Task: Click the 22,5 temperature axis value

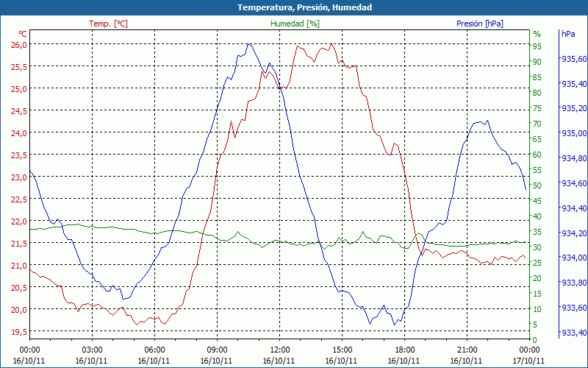Action: click(x=19, y=199)
